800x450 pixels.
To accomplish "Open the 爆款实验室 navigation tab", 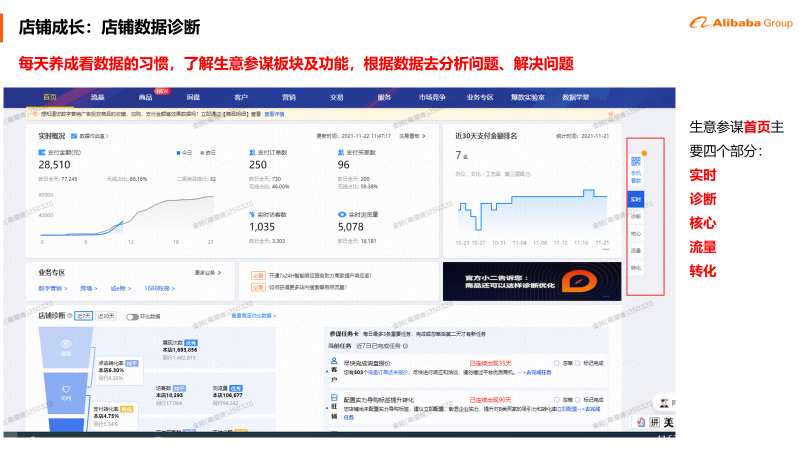I will click(x=528, y=97).
